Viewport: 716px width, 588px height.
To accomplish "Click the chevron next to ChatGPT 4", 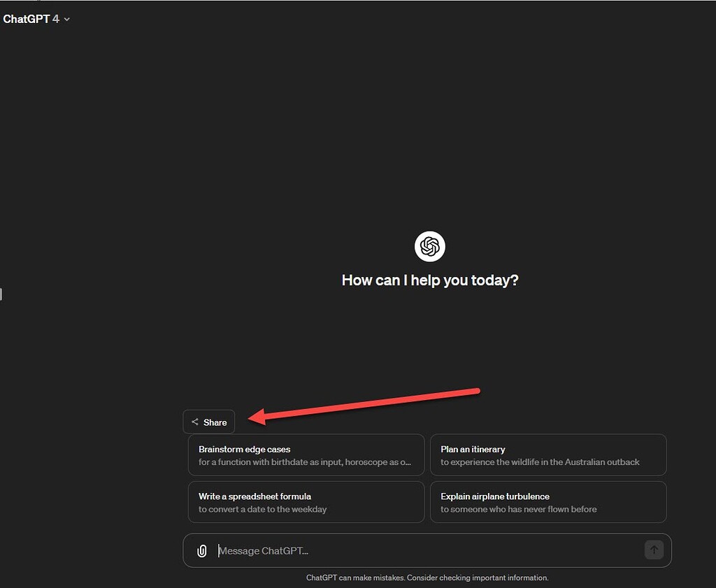I will (x=66, y=20).
